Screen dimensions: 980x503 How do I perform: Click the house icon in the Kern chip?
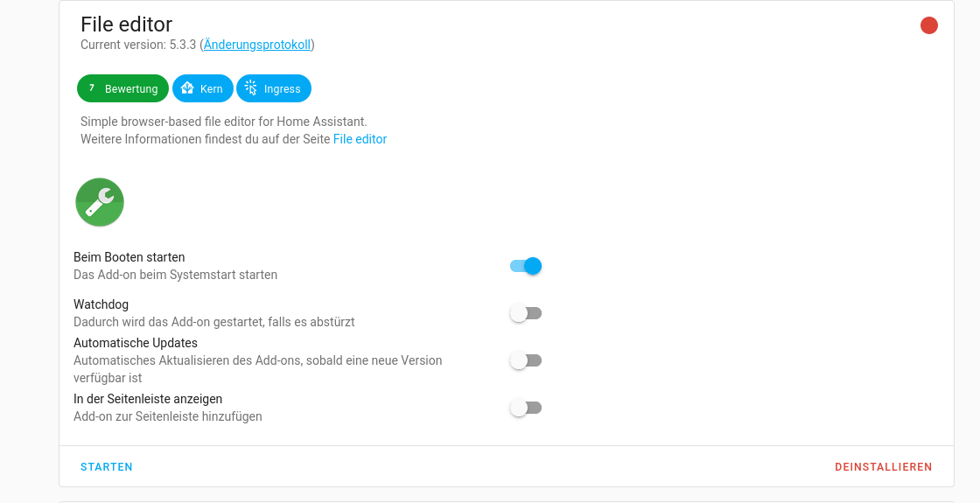click(186, 88)
